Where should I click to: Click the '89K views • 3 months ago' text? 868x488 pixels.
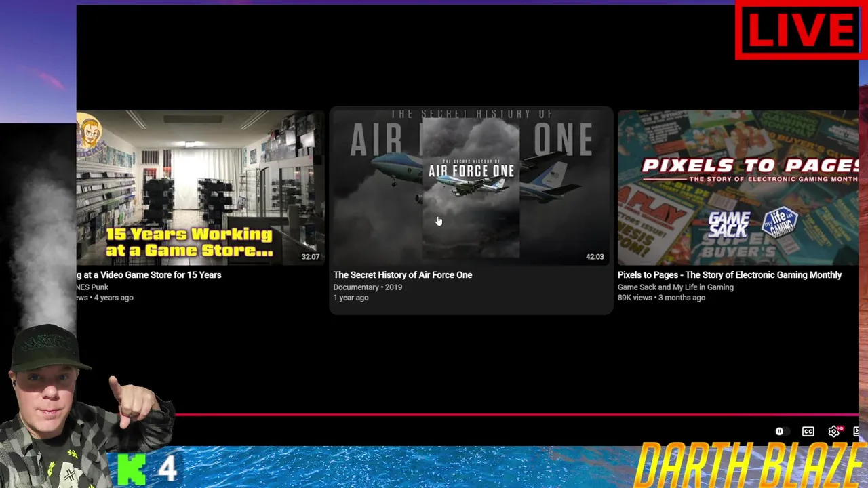(x=661, y=298)
